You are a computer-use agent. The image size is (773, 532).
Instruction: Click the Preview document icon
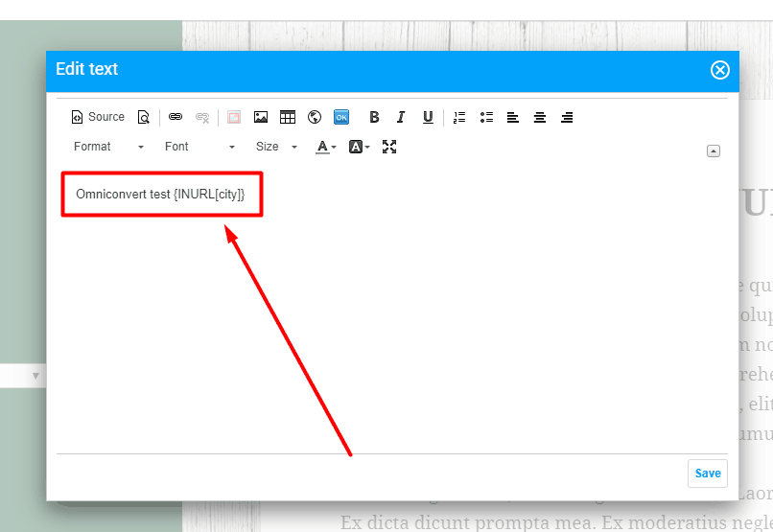pyautogui.click(x=144, y=117)
